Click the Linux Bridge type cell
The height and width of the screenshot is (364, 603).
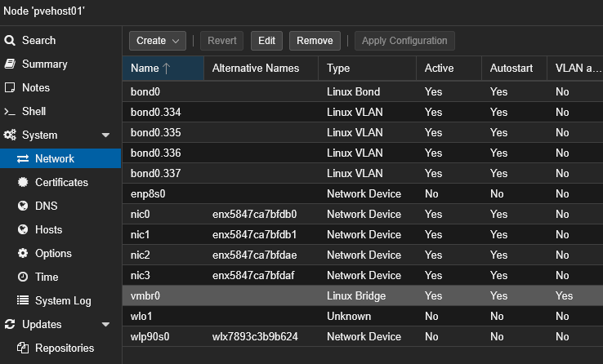(356, 296)
